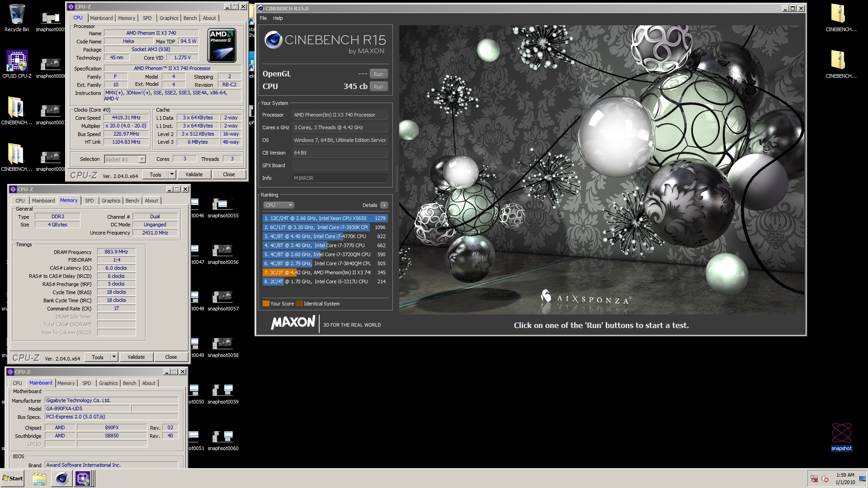868x488 pixels.
Task: Click the Details arrow button in Ranking
Action: tap(384, 205)
